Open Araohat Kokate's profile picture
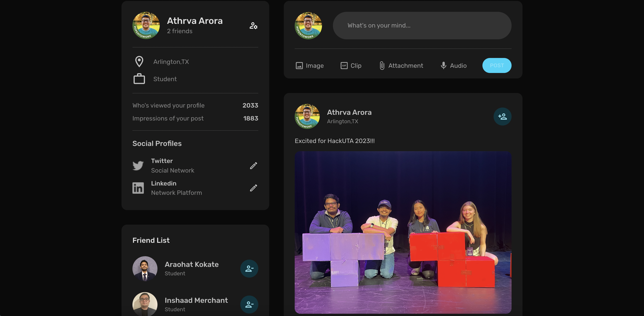 point(145,268)
